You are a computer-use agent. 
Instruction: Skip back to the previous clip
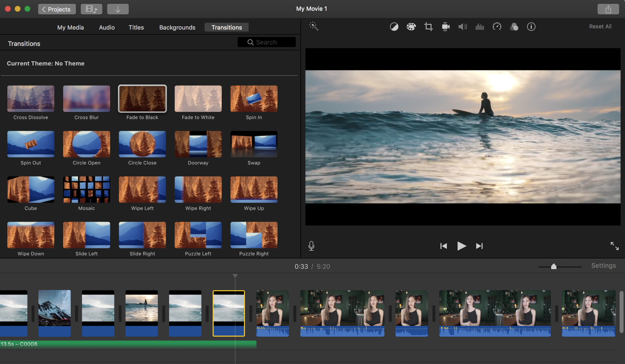(x=443, y=246)
